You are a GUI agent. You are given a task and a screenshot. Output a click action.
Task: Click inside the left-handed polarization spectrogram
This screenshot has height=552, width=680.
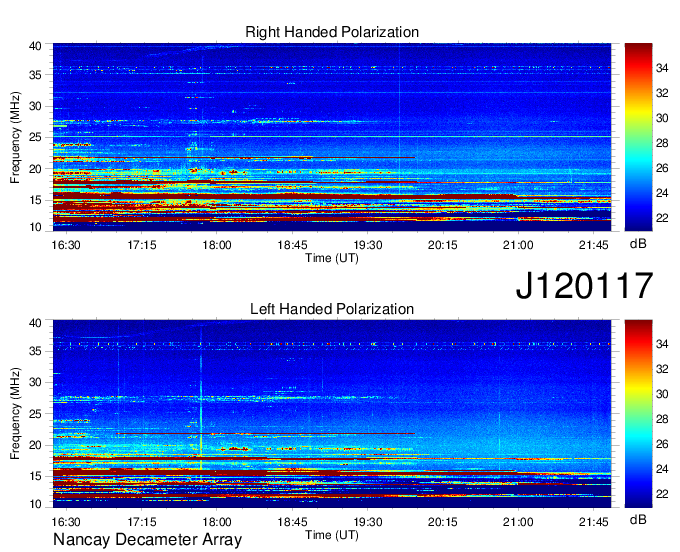[x=332, y=414]
